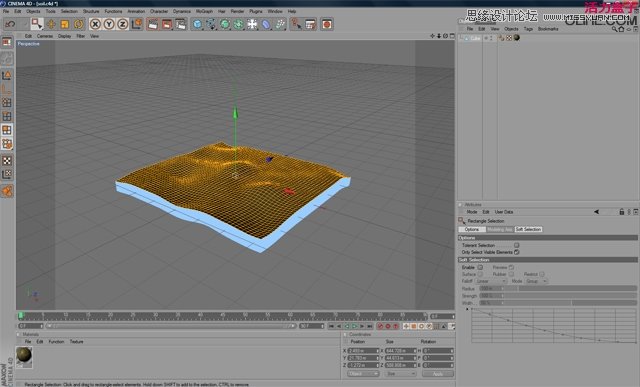Toggle the Restrict checkbox
Screen dimensions: 640x387
tap(542, 274)
